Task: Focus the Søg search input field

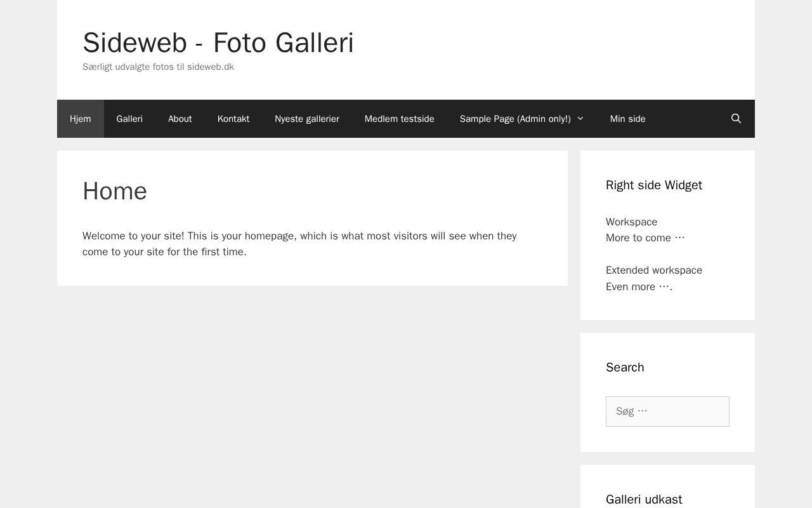Action: click(667, 411)
